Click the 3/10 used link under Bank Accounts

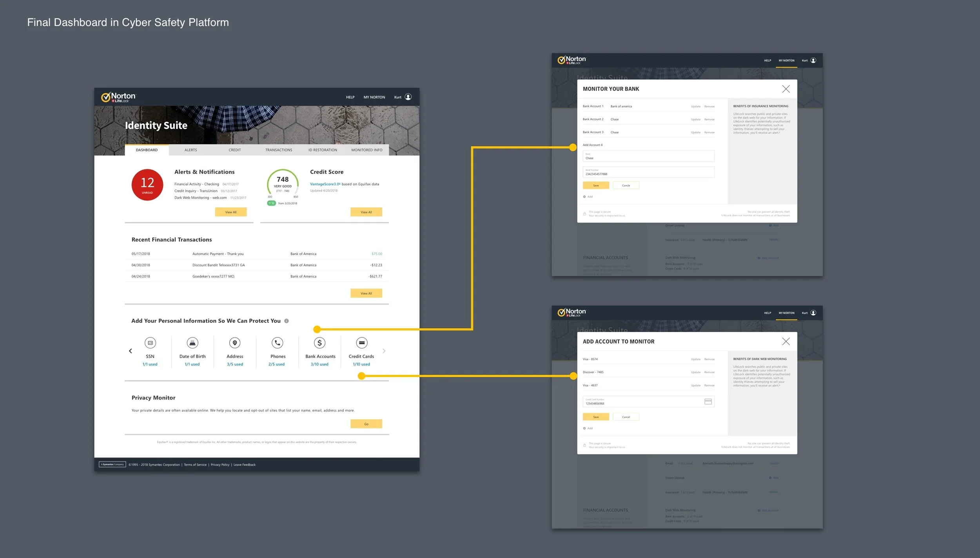pos(319,364)
